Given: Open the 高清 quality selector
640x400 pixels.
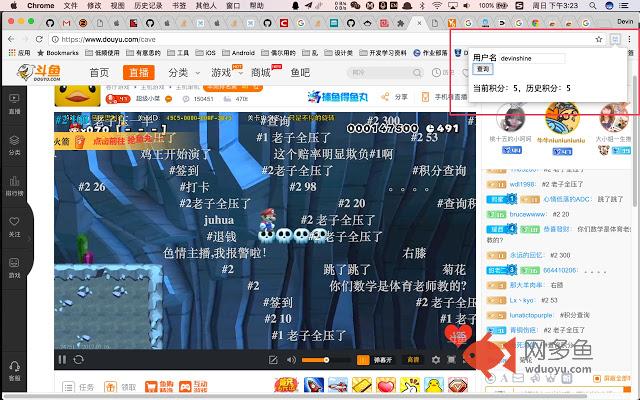Looking at the screenshot, I should click(413, 360).
